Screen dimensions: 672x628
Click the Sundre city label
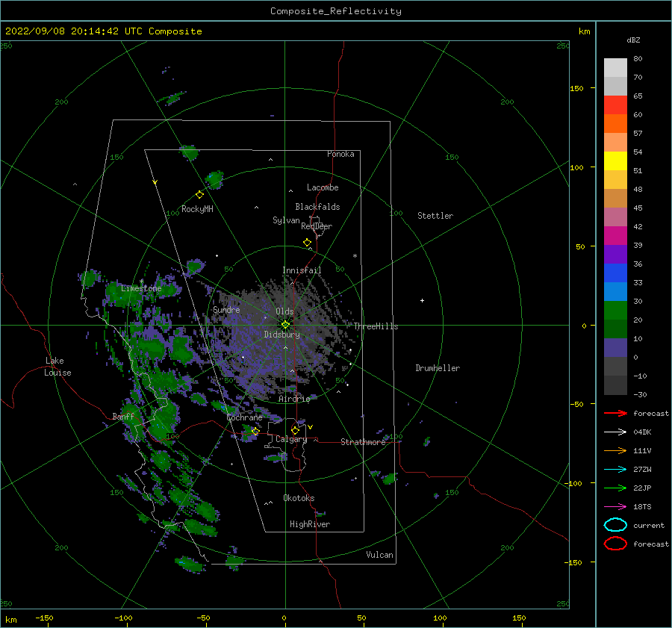coord(227,309)
